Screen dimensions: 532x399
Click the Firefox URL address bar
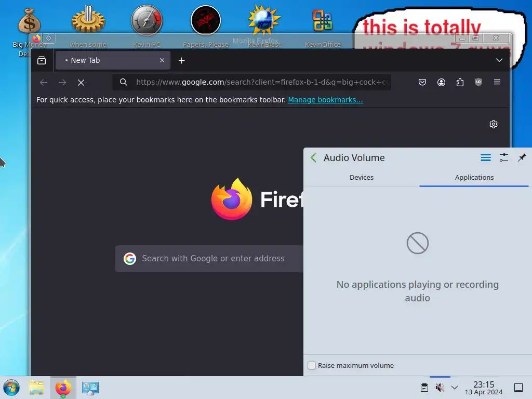tap(252, 82)
